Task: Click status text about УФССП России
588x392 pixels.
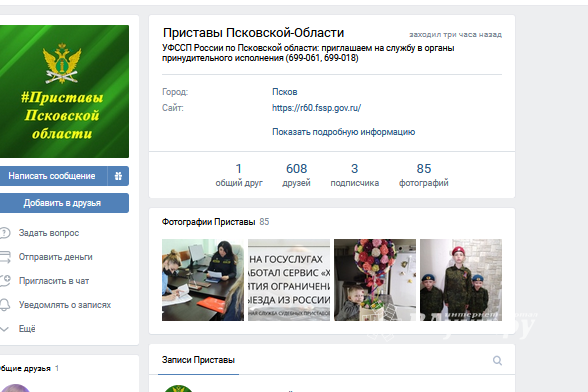Action: (308, 53)
